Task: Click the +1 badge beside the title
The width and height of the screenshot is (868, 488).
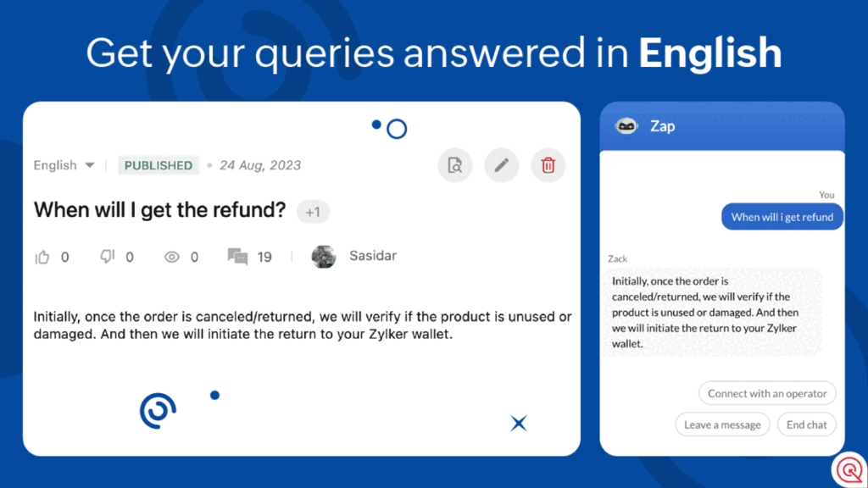Action: click(x=313, y=212)
